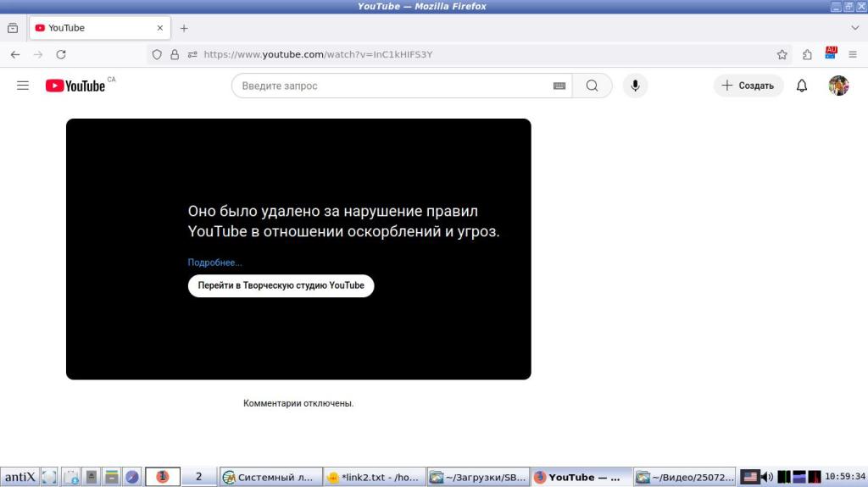Select the YouTube browser tab
This screenshot has height=487, width=868.
coord(100,28)
